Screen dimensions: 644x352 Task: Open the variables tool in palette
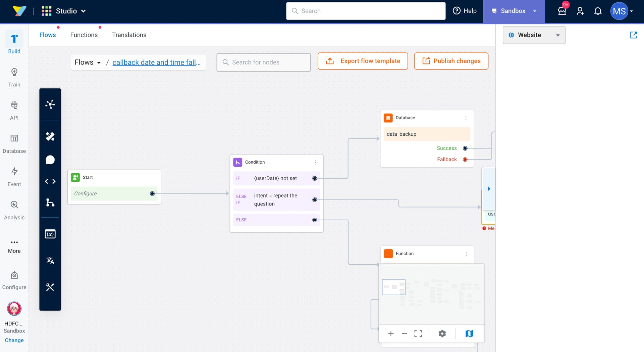click(x=50, y=234)
